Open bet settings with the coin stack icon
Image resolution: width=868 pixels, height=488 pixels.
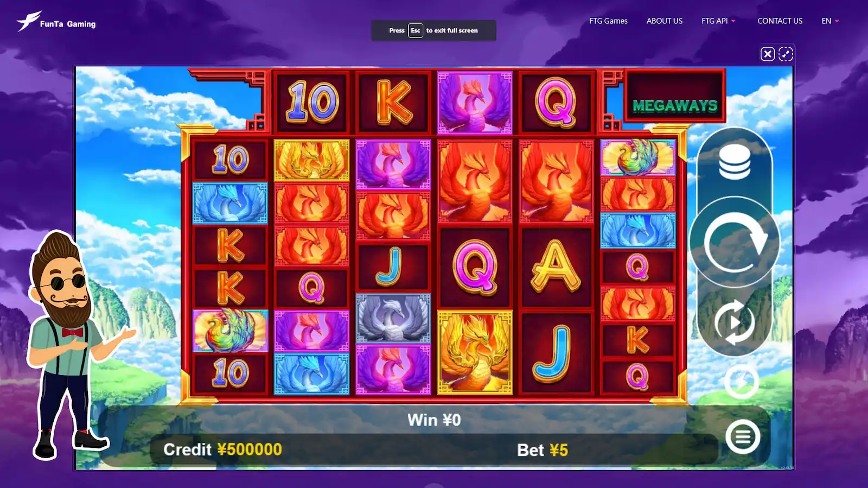(735, 163)
